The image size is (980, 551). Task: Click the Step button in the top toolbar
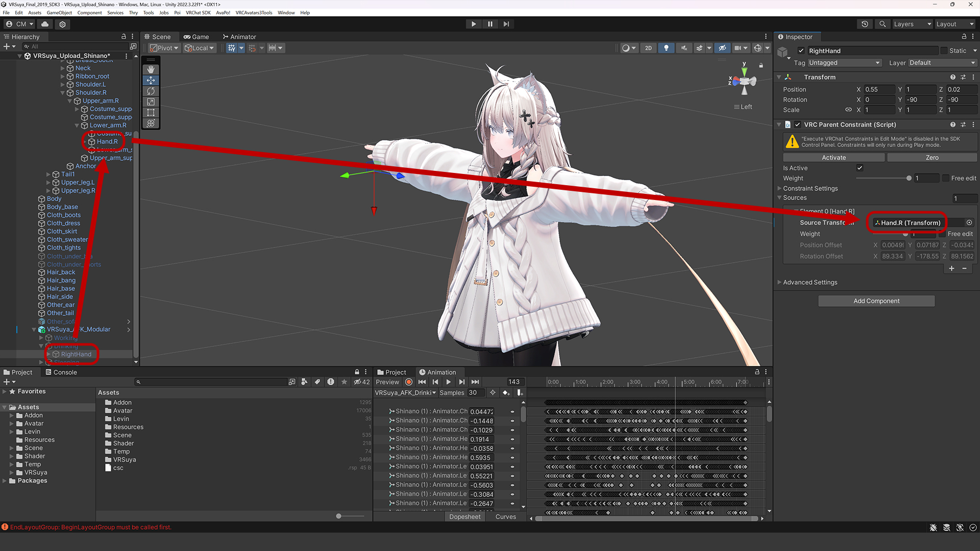(506, 24)
